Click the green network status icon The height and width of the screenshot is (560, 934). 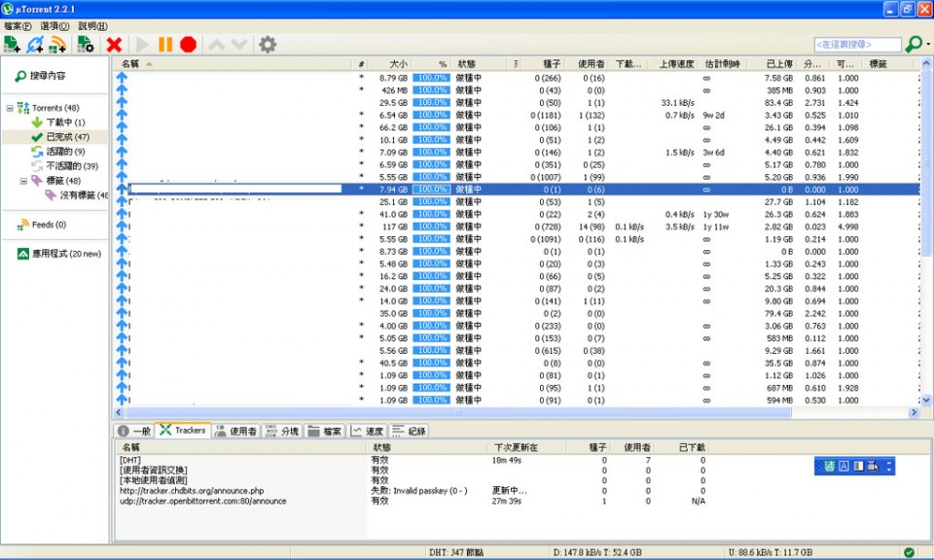point(909,552)
